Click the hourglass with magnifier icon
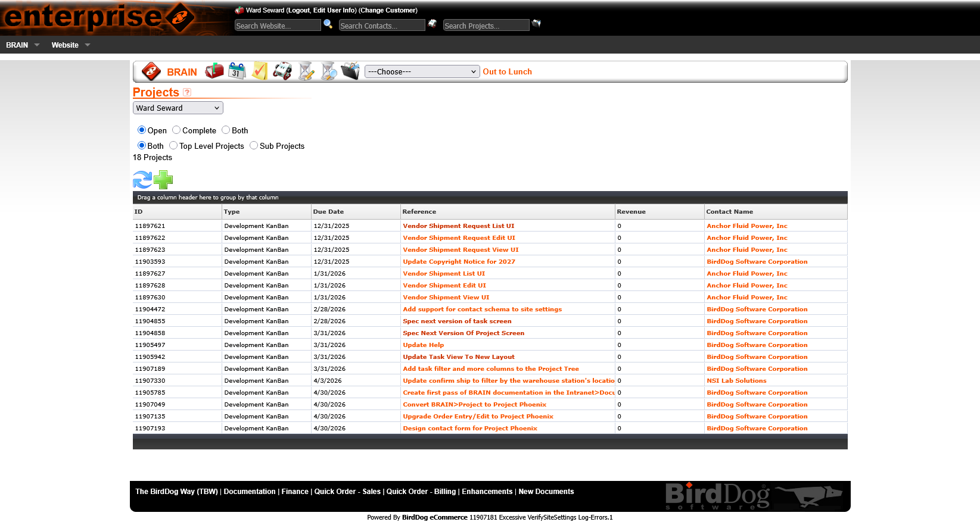 (x=328, y=71)
